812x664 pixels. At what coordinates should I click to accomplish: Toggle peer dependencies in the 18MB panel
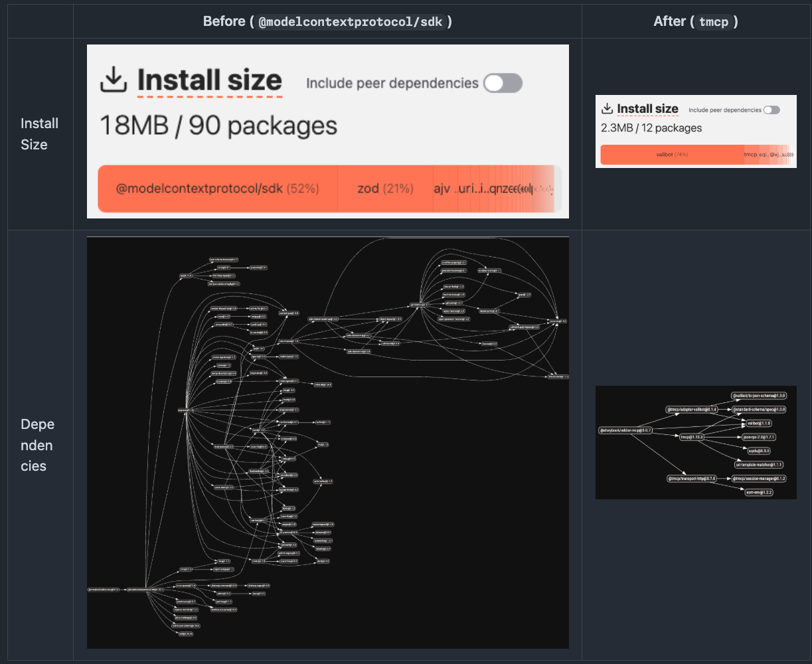click(x=503, y=83)
